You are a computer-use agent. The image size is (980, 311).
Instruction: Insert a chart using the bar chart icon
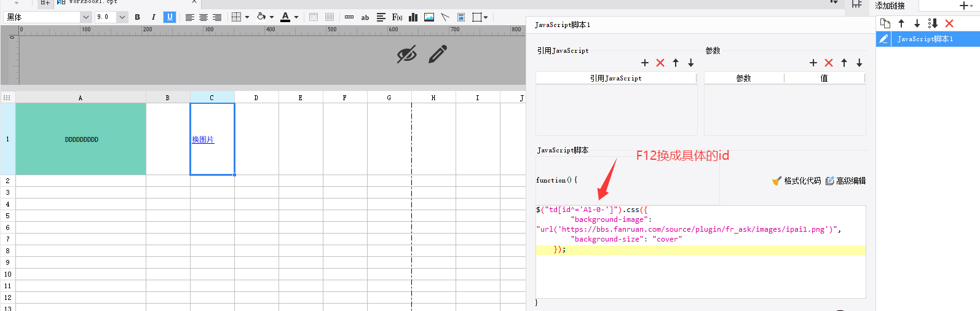(x=413, y=17)
